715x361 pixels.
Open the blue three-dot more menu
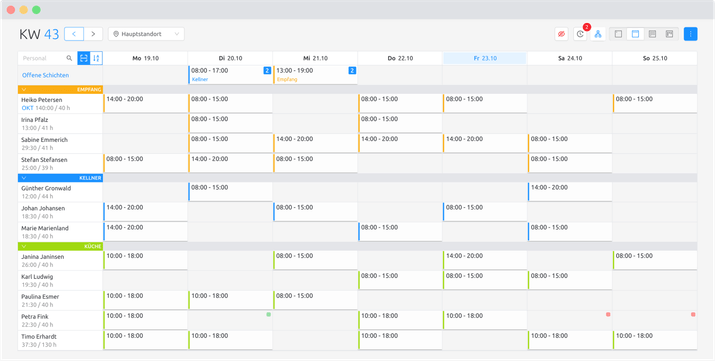tap(690, 34)
